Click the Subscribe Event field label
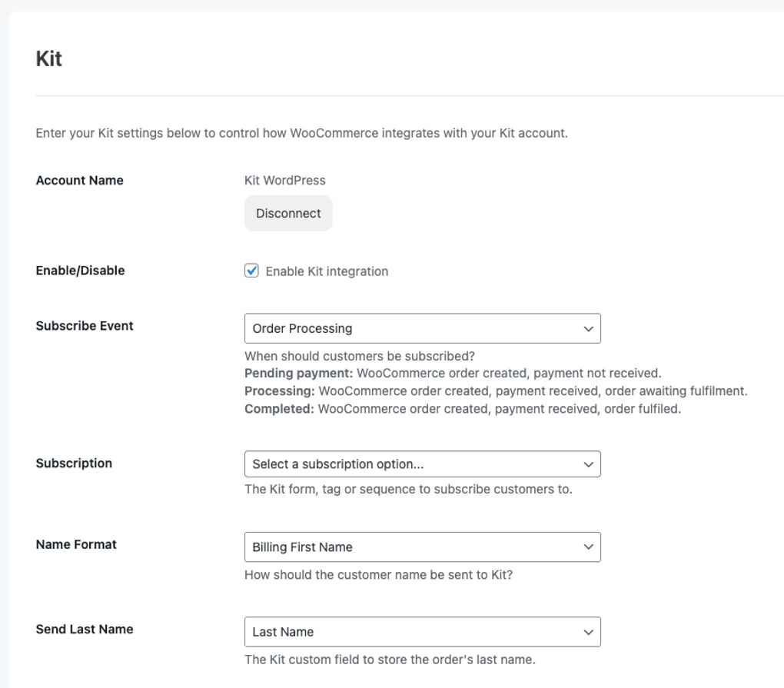 [85, 325]
